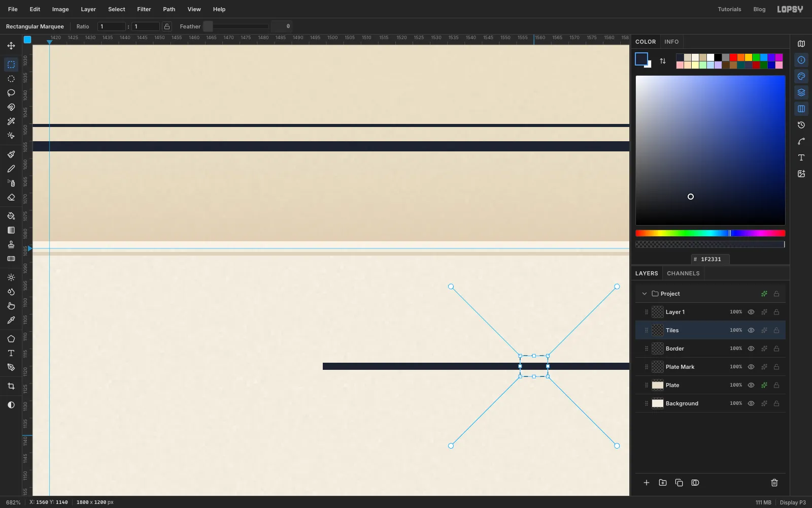
Task: Open the Path menu
Action: click(x=169, y=9)
